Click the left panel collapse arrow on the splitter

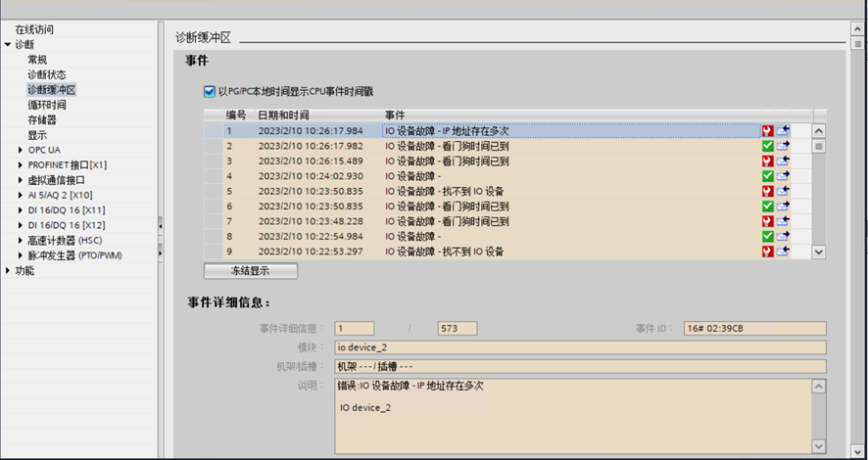point(161,225)
